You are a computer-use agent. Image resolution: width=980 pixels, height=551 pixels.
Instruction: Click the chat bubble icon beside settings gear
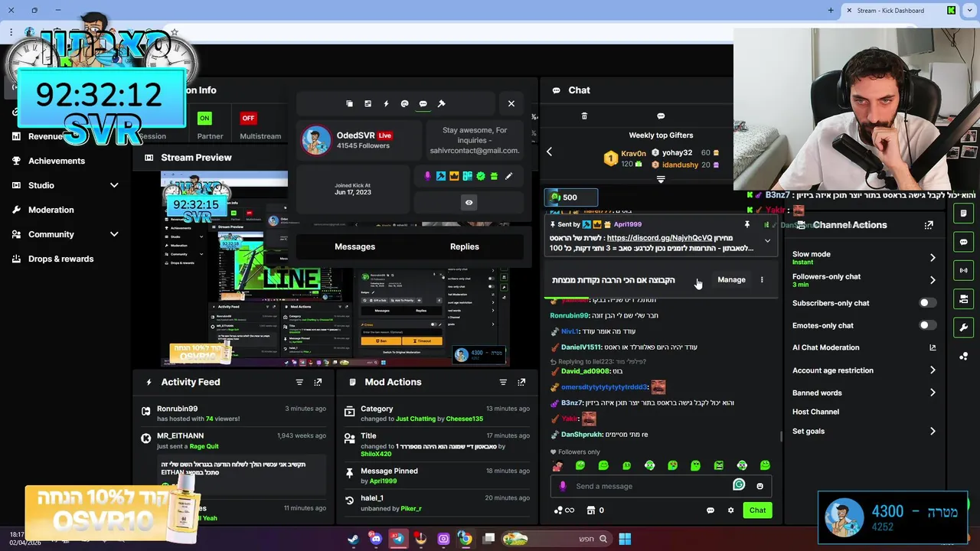coord(710,510)
